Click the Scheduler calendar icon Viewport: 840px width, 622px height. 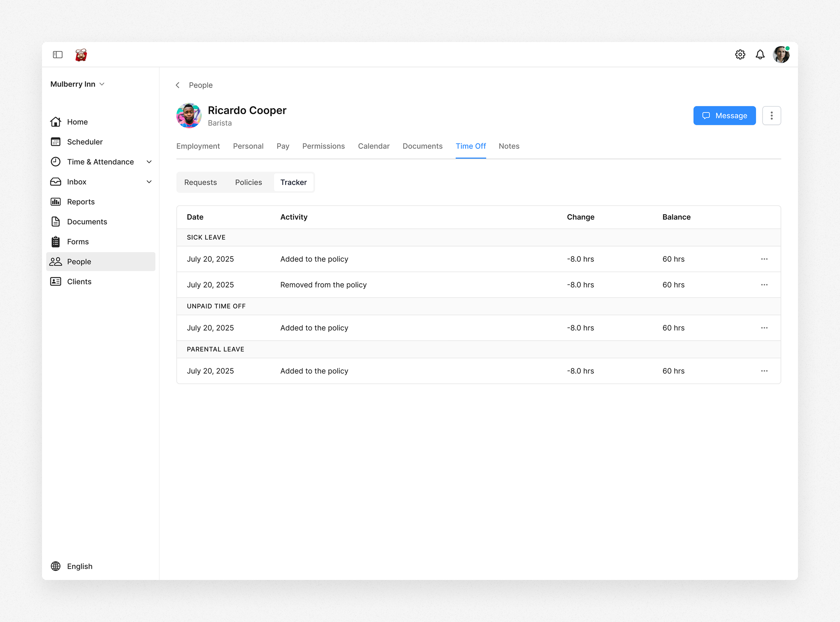coord(56,141)
